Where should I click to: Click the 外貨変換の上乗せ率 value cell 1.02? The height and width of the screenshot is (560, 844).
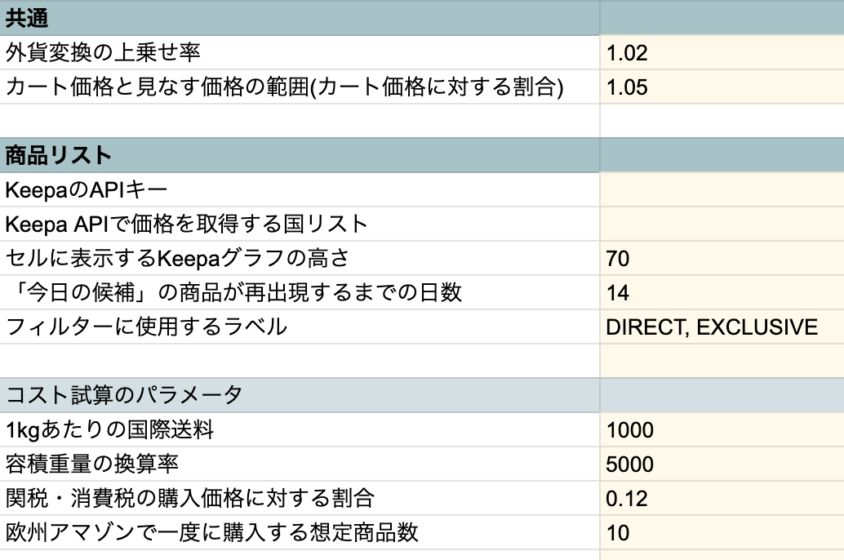tap(720, 53)
